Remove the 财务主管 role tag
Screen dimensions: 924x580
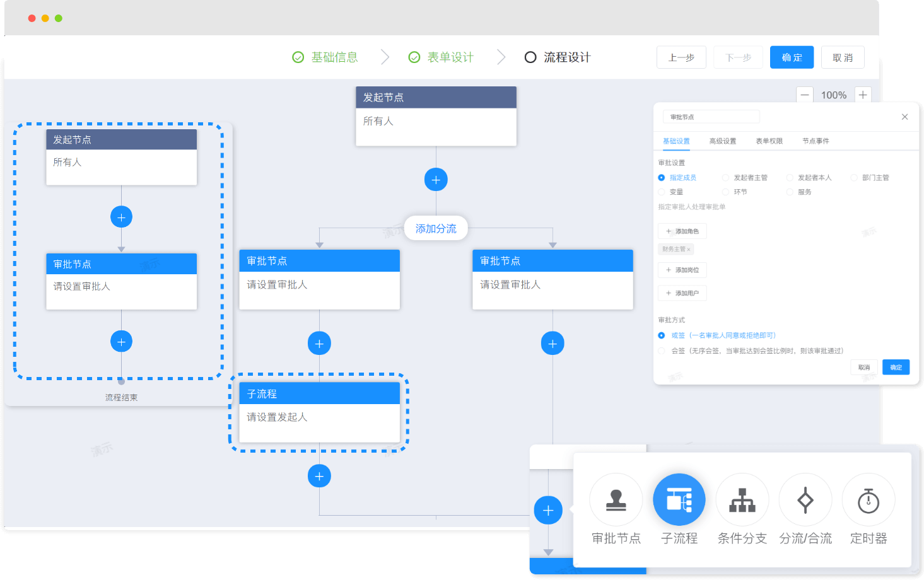tap(689, 250)
